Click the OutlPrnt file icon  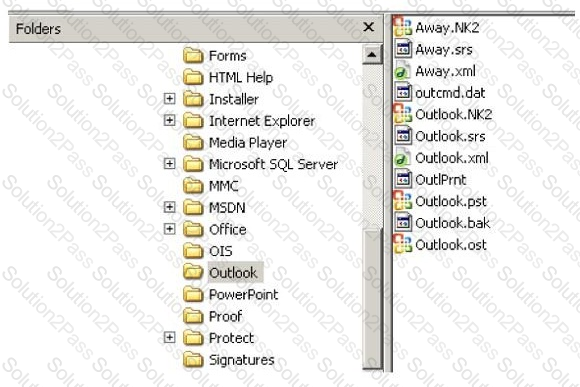tap(403, 179)
